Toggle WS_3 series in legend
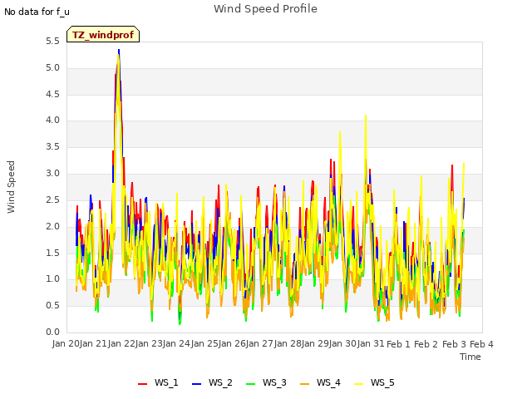Image resolution: width=532 pixels, height=399 pixels. click(266, 382)
